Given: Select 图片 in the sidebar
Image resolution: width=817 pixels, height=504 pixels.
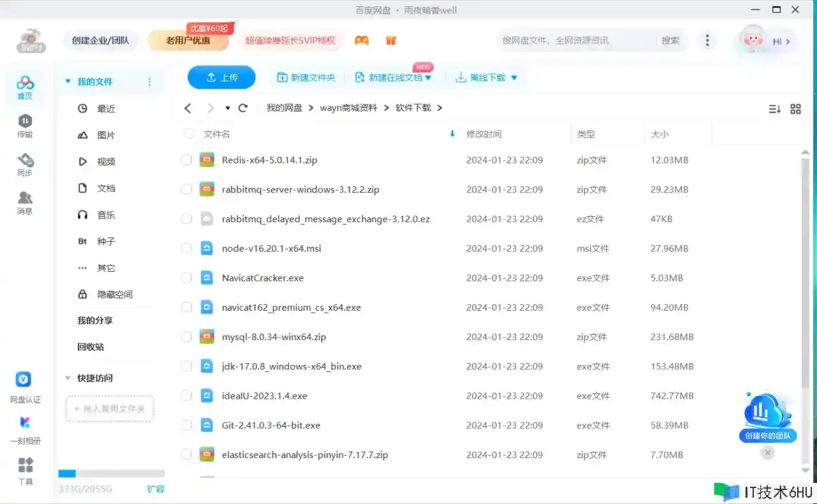Looking at the screenshot, I should point(106,135).
